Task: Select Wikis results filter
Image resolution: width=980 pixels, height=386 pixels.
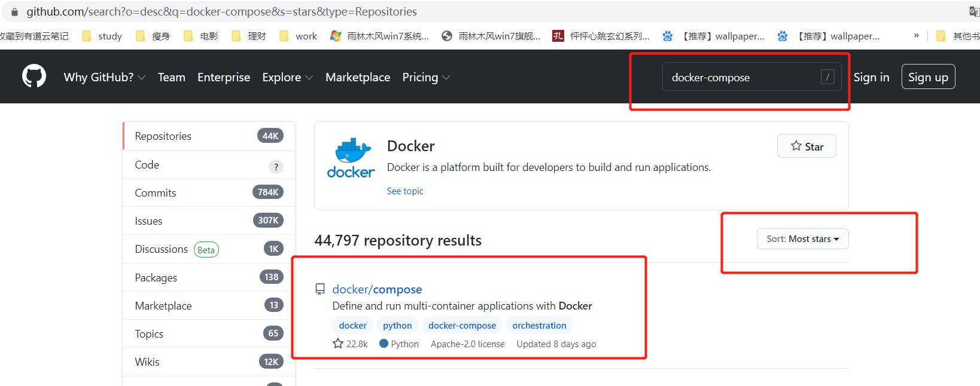Action: 209,362
